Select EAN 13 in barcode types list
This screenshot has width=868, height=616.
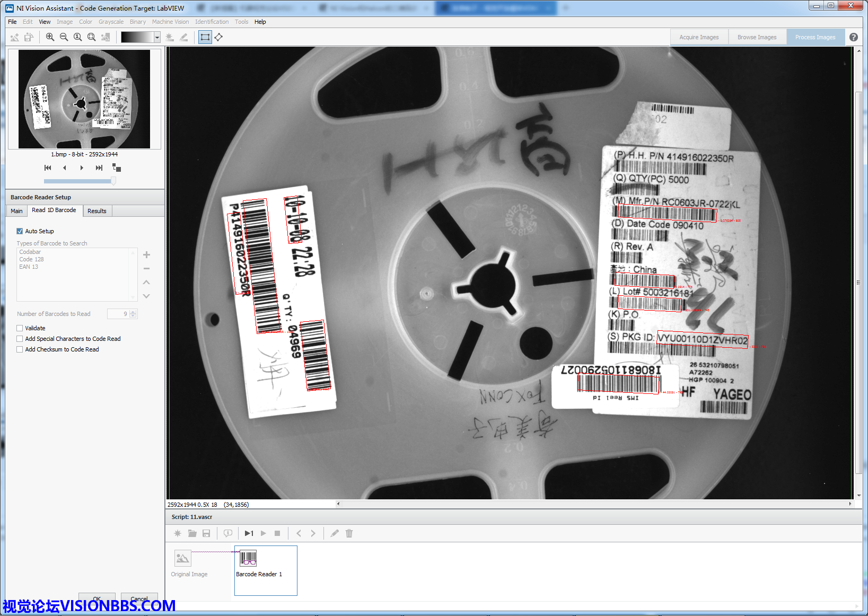[x=29, y=267]
